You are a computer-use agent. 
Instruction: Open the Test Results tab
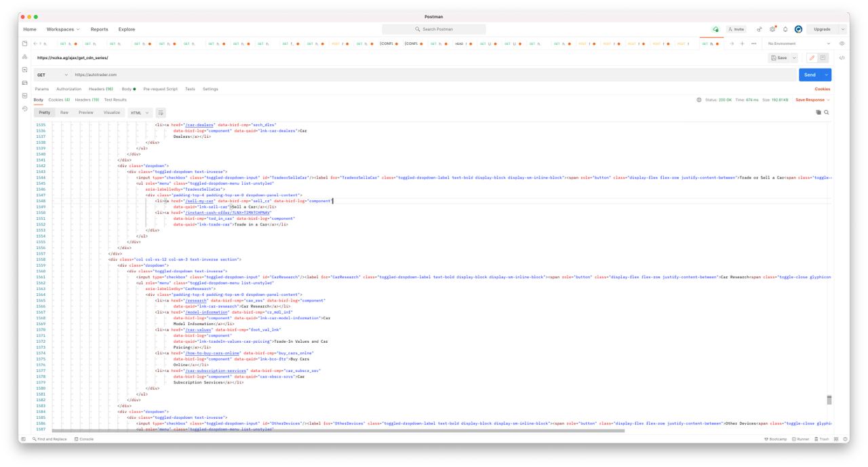pos(115,100)
